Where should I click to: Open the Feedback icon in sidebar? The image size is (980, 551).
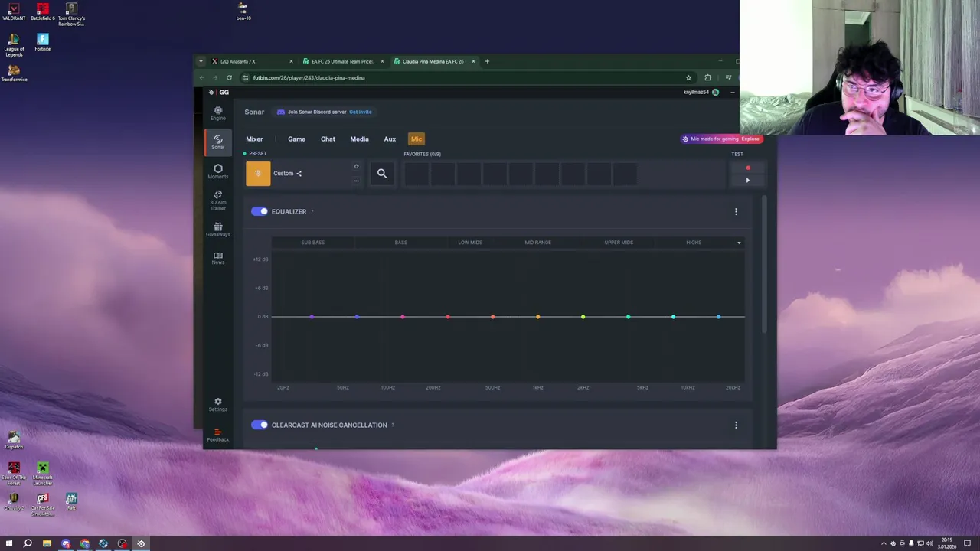point(218,435)
